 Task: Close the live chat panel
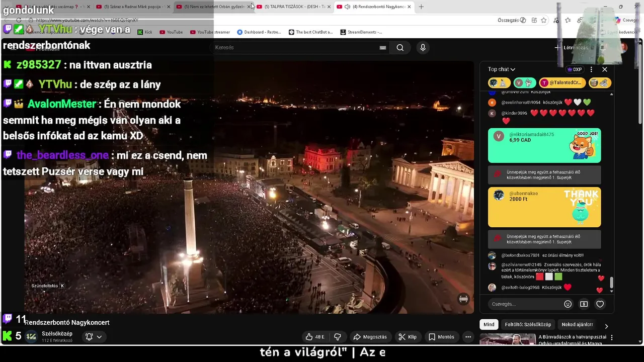click(x=605, y=69)
